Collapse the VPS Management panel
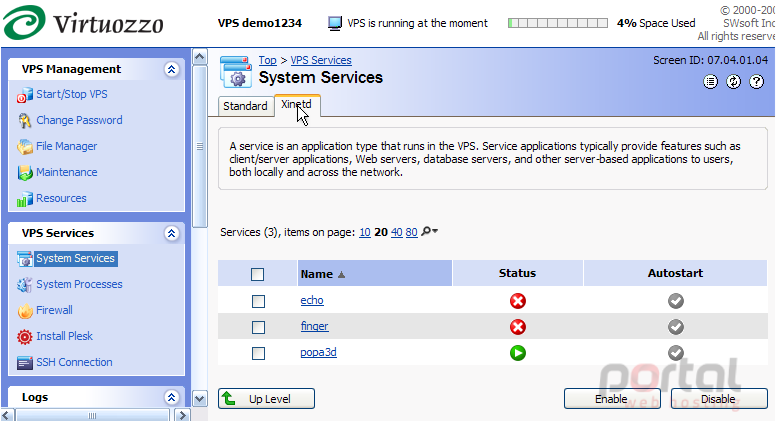776x422 pixels. pos(171,69)
